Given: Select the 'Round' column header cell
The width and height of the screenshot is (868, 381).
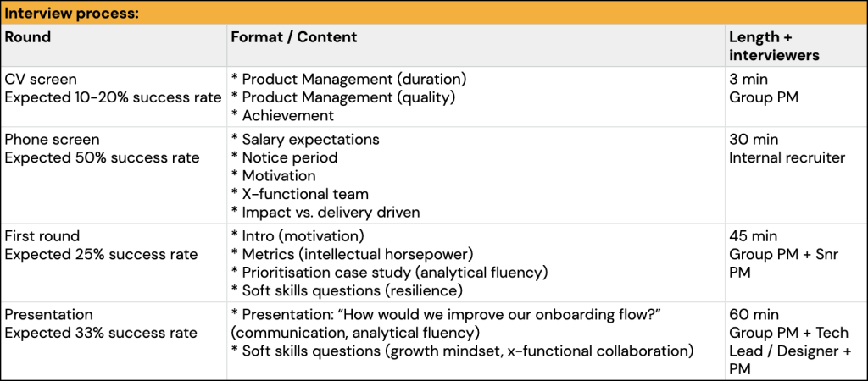Looking at the screenshot, I should click(x=114, y=46).
